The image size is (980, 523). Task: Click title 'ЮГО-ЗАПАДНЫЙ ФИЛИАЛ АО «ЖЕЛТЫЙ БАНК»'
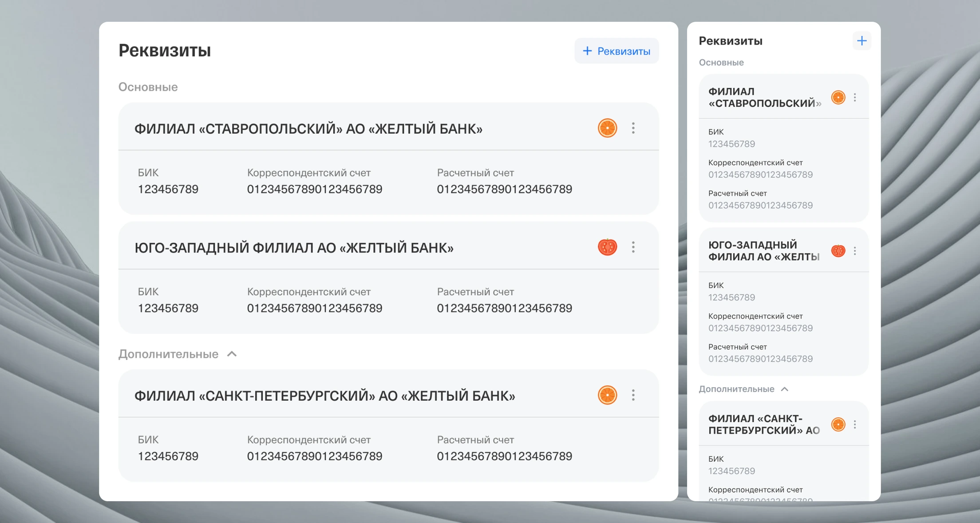click(x=294, y=248)
